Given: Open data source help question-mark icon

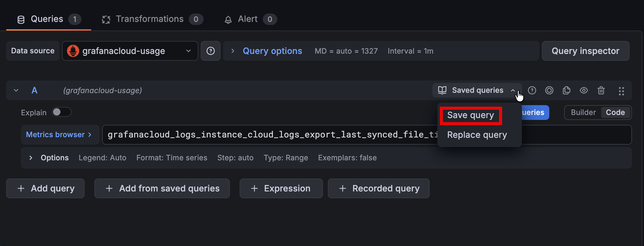Looking at the screenshot, I should [211, 51].
